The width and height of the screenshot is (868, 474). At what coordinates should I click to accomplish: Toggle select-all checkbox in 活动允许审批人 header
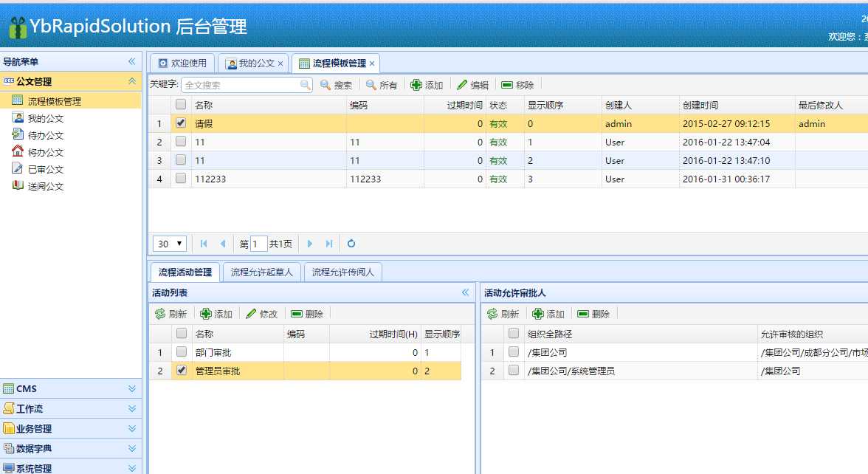(513, 334)
